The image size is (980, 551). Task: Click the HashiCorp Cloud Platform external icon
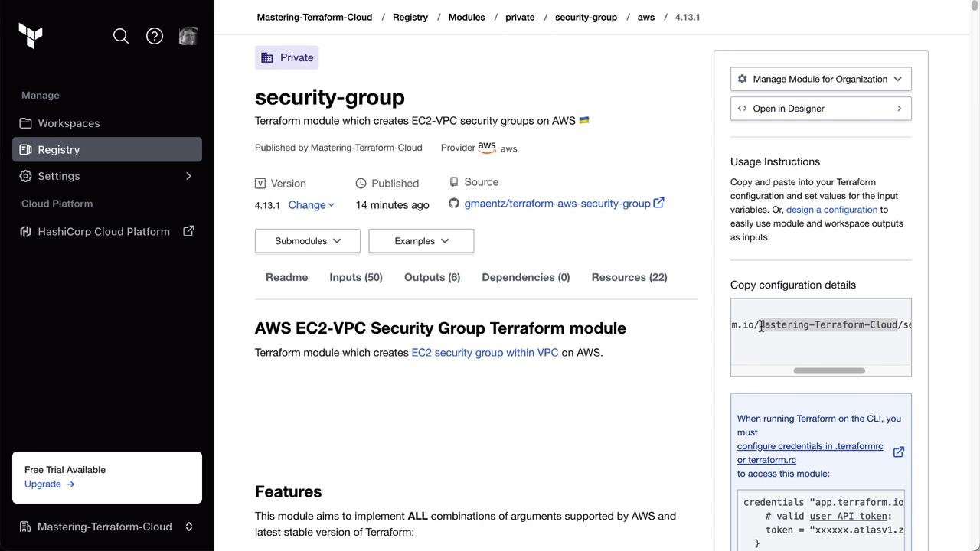coord(188,231)
